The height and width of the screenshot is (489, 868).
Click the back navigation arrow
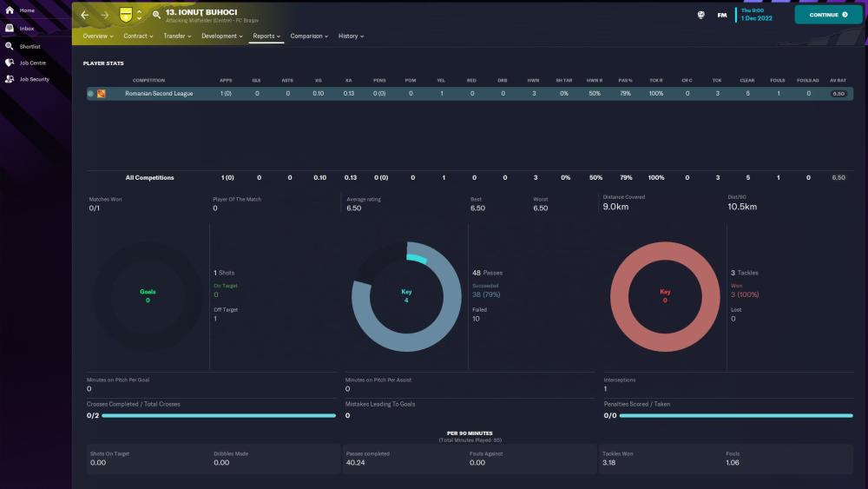coord(85,15)
